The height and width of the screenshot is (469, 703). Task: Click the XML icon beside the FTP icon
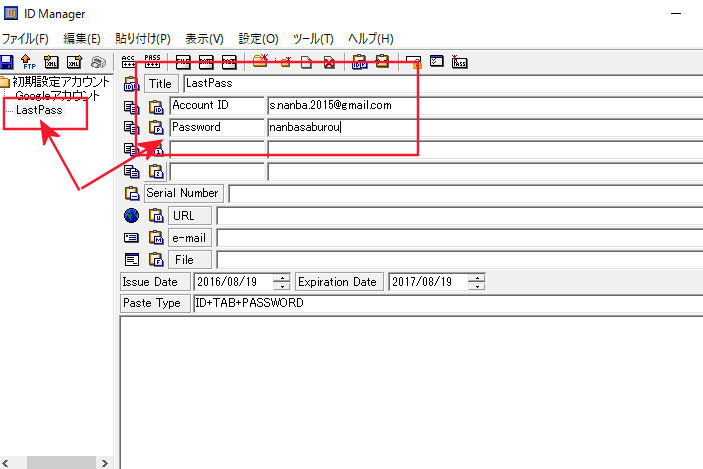[x=51, y=62]
